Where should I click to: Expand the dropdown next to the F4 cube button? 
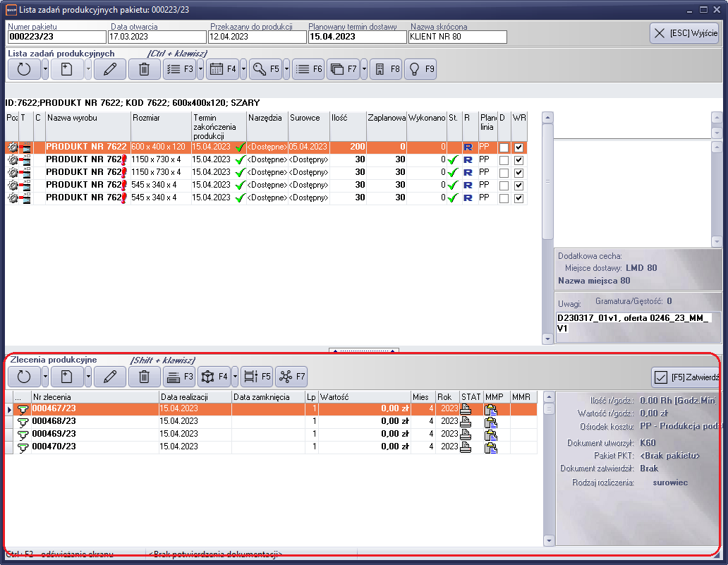click(233, 377)
